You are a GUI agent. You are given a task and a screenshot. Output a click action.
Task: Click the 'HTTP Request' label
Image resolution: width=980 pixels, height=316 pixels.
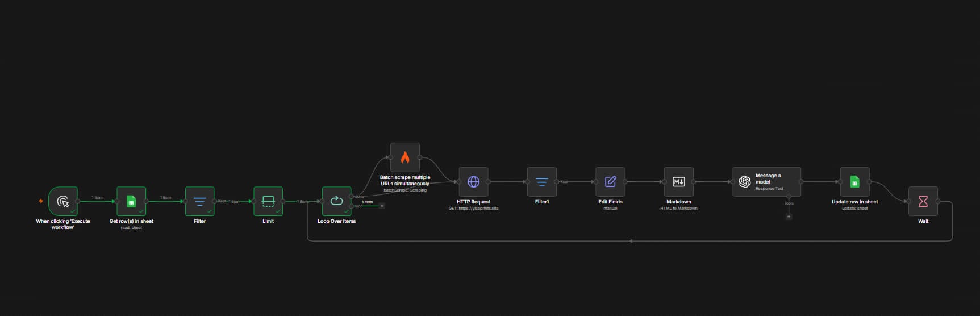(x=473, y=202)
